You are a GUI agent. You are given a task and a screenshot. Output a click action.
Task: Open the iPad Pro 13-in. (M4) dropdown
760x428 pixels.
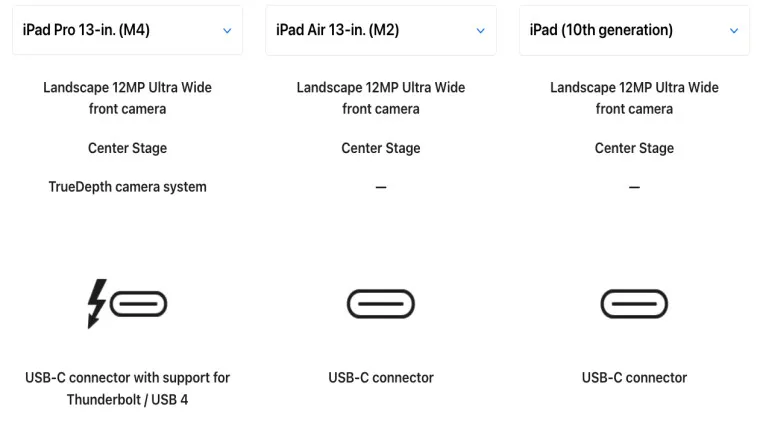pyautogui.click(x=127, y=30)
